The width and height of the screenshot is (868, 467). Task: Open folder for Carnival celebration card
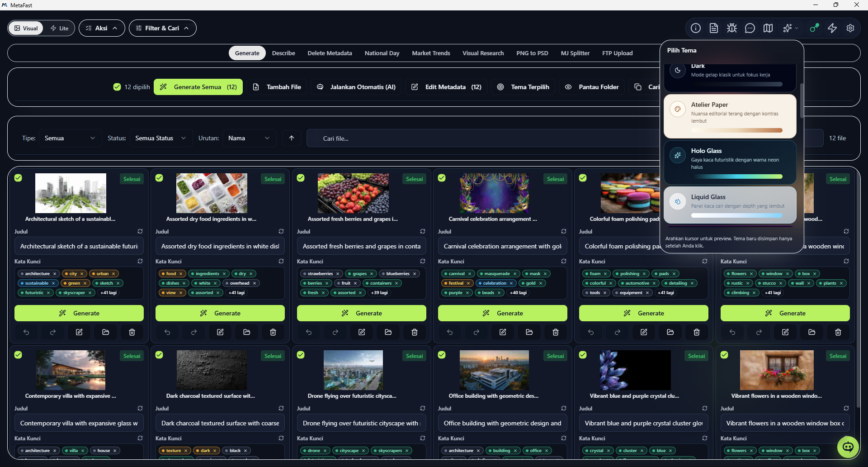click(529, 332)
